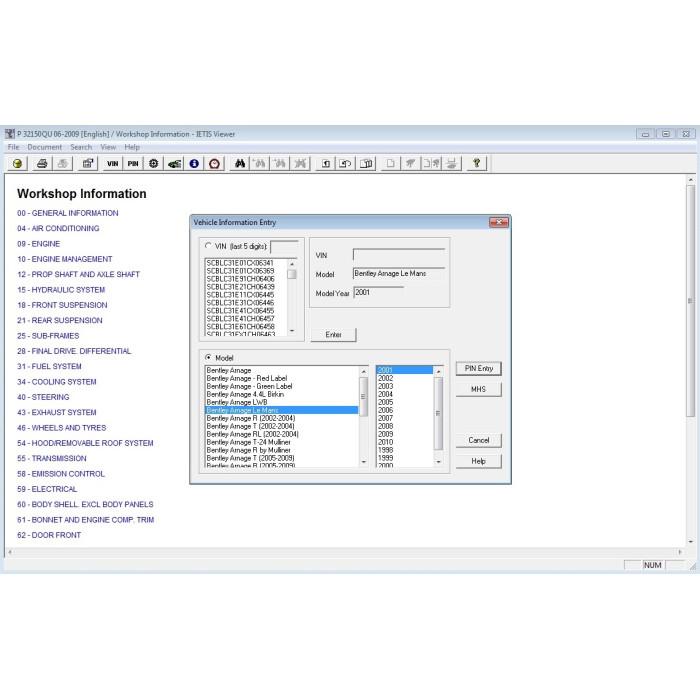Image resolution: width=700 pixels, height=700 pixels.
Task: Open 40 - STEERING link
Action: [x=43, y=397]
